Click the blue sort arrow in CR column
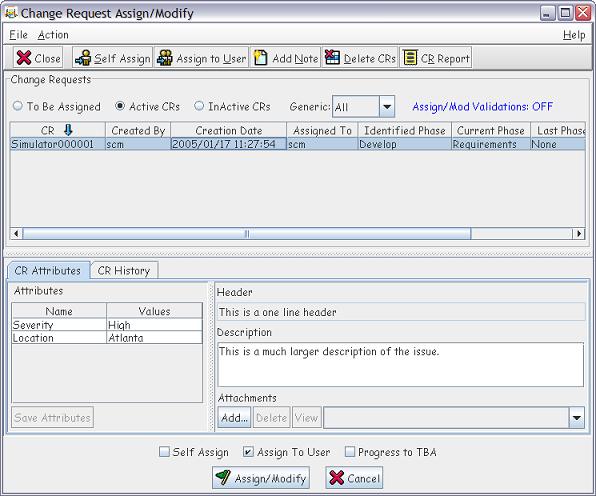The image size is (596, 496). (x=68, y=130)
